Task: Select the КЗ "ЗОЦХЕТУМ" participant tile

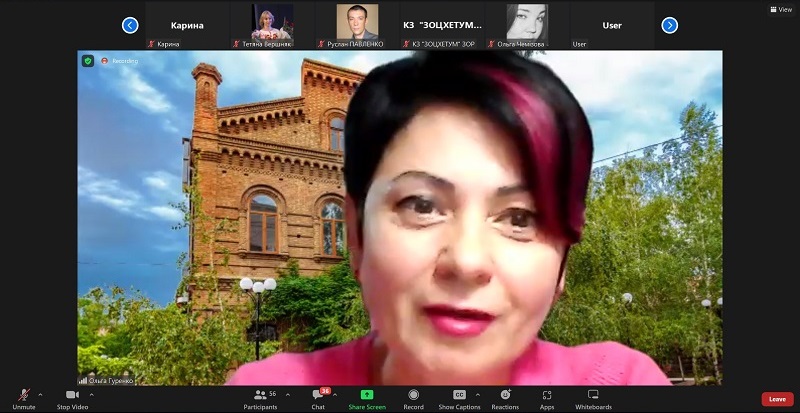Action: tap(442, 26)
